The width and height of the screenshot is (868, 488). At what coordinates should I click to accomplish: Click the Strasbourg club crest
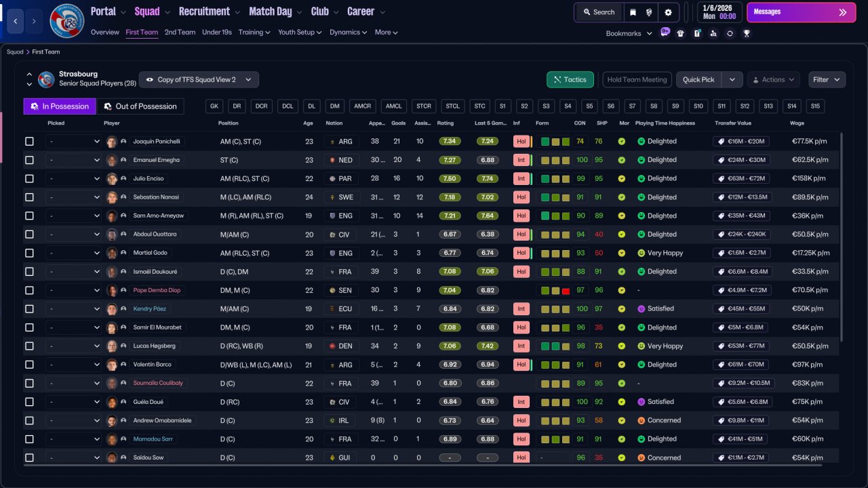coord(67,21)
